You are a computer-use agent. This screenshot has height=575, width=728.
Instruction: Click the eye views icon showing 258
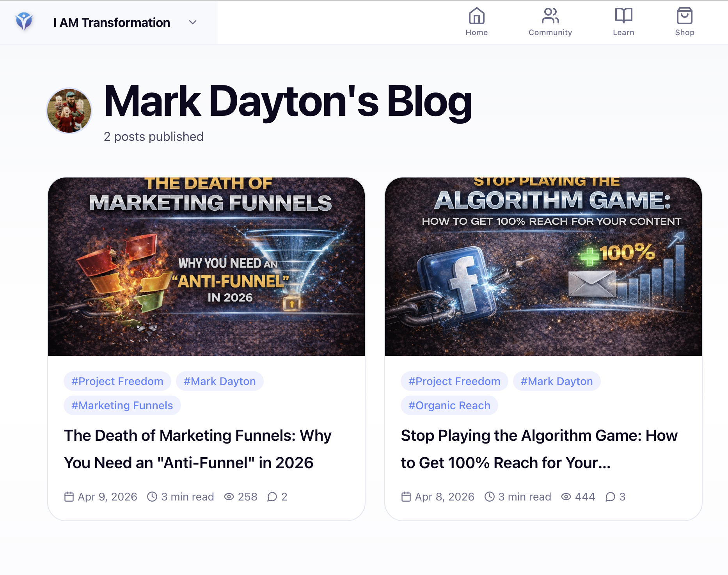(x=229, y=497)
